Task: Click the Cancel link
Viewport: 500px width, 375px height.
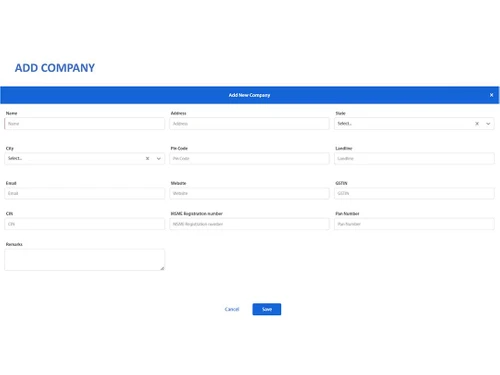Action: pyautogui.click(x=232, y=309)
